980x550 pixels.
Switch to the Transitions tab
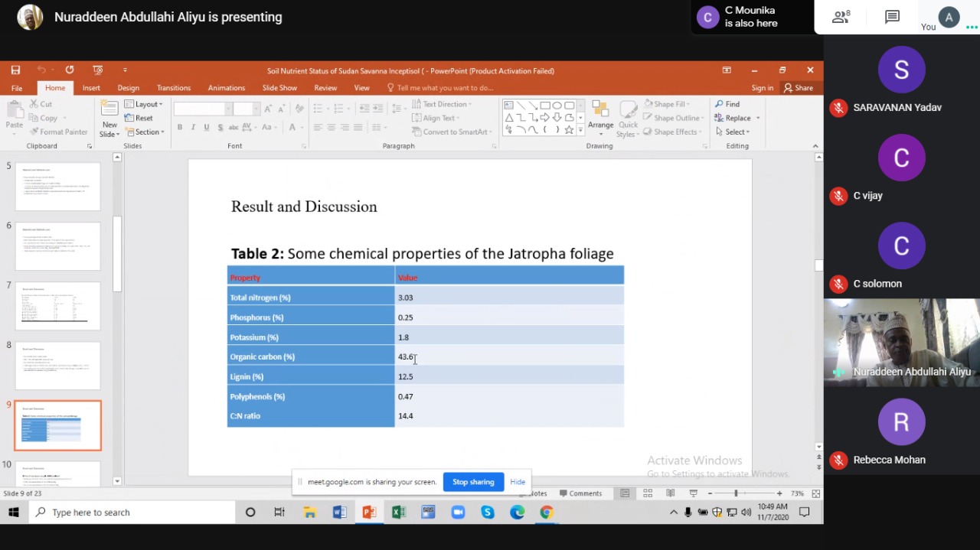(x=174, y=88)
